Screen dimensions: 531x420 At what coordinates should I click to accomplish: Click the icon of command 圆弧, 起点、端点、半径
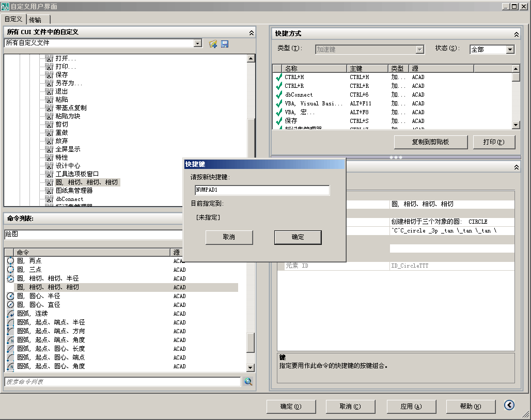(10, 322)
